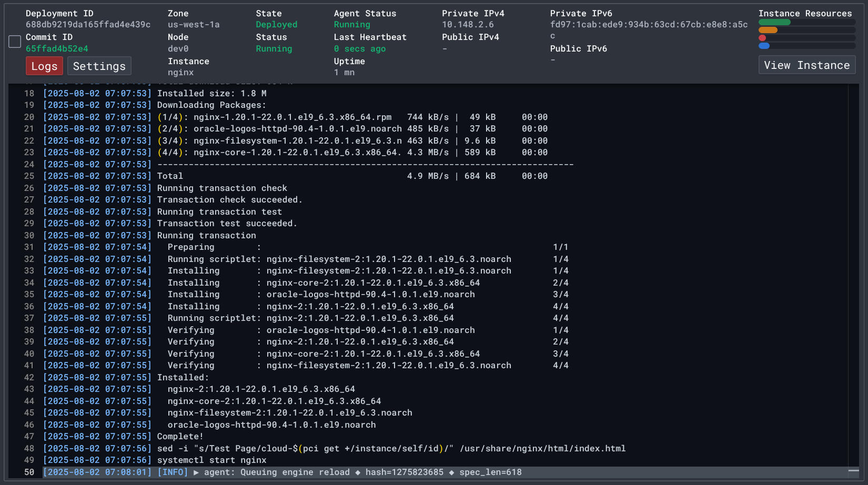This screenshot has height=485, width=868.
Task: Click line number 50 in gutter
Action: pyautogui.click(x=29, y=472)
